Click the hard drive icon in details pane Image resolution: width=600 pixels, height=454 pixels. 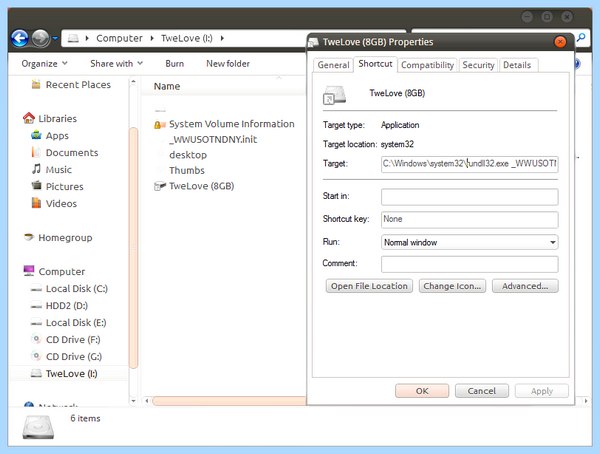coord(38,426)
